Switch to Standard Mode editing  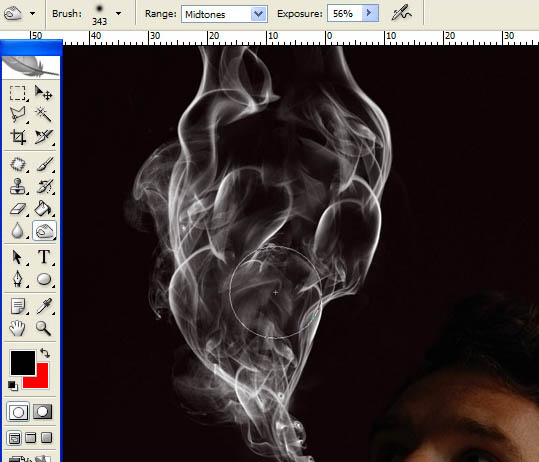pos(18,411)
